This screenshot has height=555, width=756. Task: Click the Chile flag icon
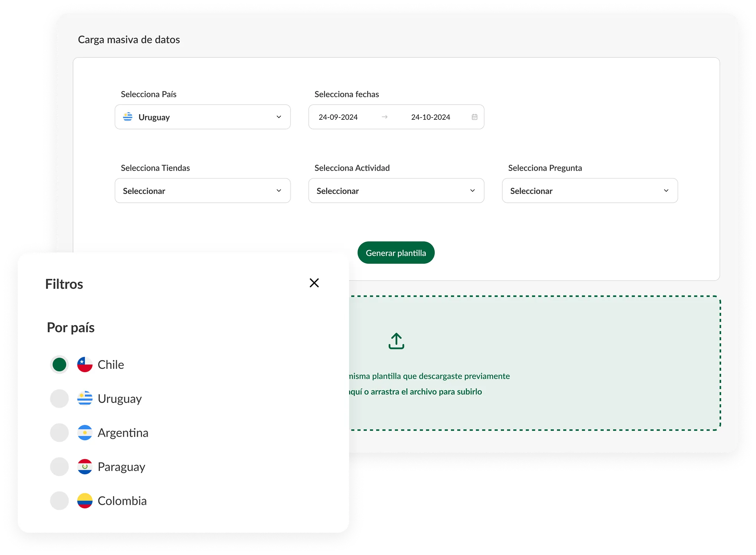[x=85, y=364]
